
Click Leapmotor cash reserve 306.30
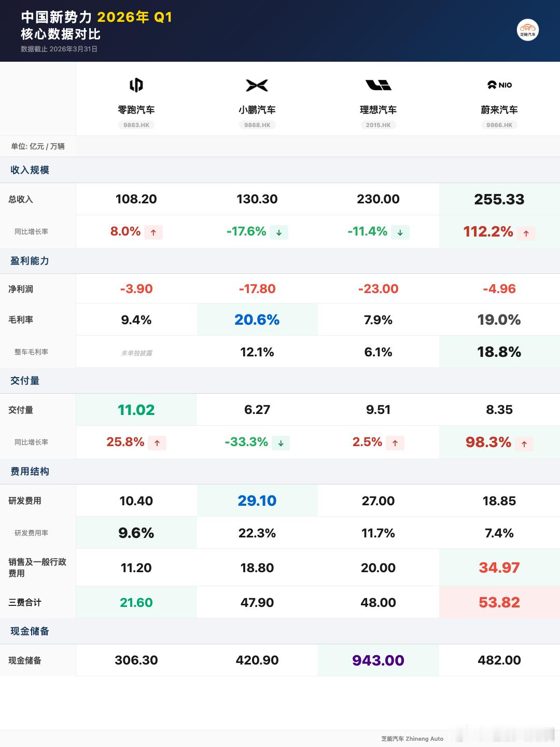pos(136,660)
